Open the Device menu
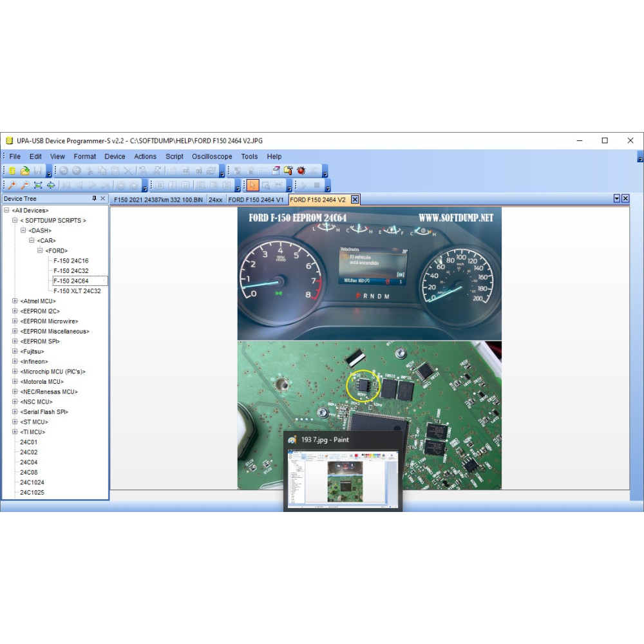Screen dimensions: 644x644 click(x=115, y=156)
